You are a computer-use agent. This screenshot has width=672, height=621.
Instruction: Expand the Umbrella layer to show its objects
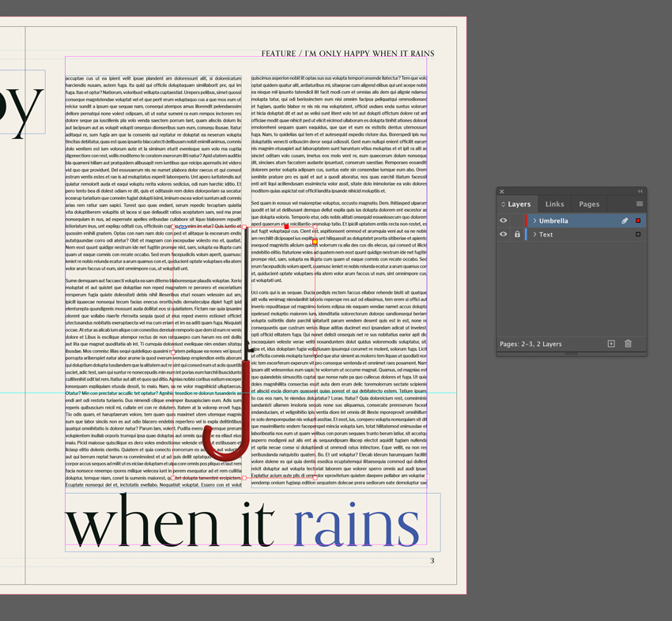[x=535, y=220]
